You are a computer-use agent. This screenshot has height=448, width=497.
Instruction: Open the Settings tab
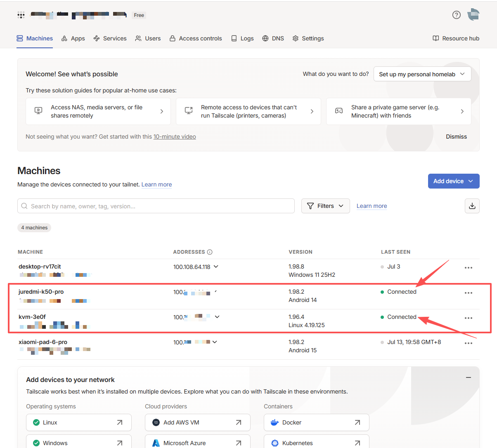[x=308, y=38]
